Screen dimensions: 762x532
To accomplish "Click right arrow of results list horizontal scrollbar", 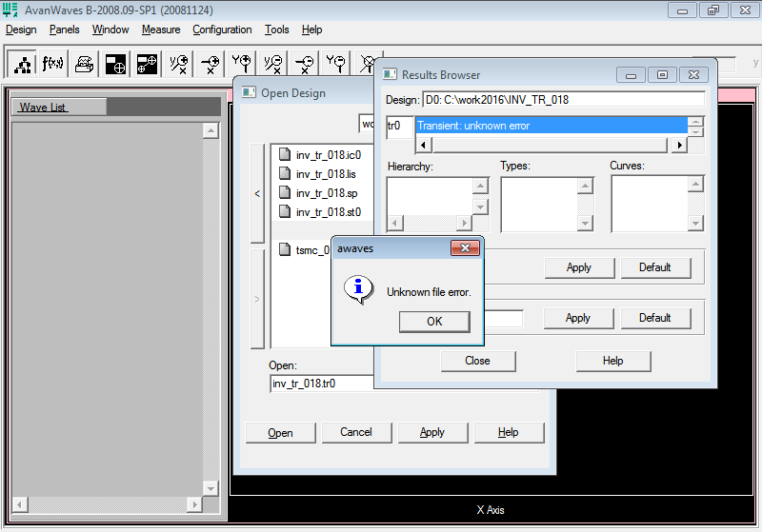I will click(679, 145).
